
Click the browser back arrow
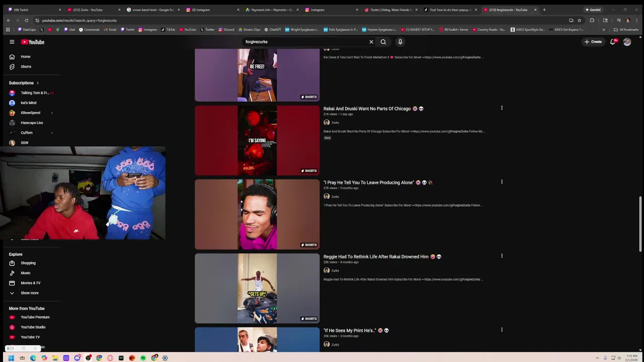tap(8, 21)
